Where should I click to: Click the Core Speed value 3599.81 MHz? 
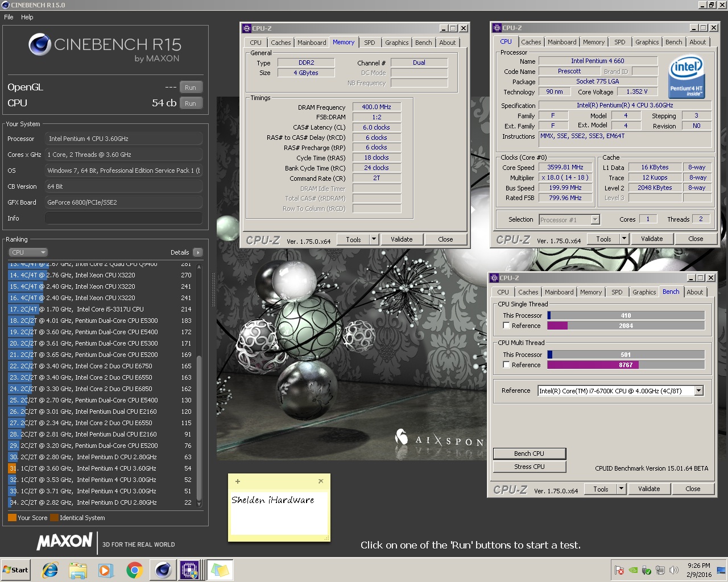pos(565,167)
